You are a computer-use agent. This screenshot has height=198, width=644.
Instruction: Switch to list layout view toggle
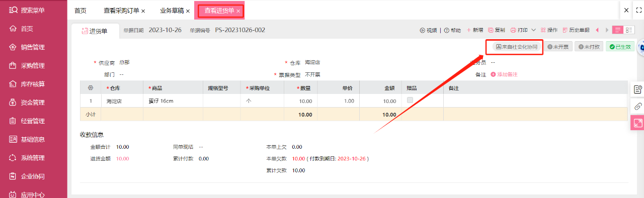(x=617, y=30)
